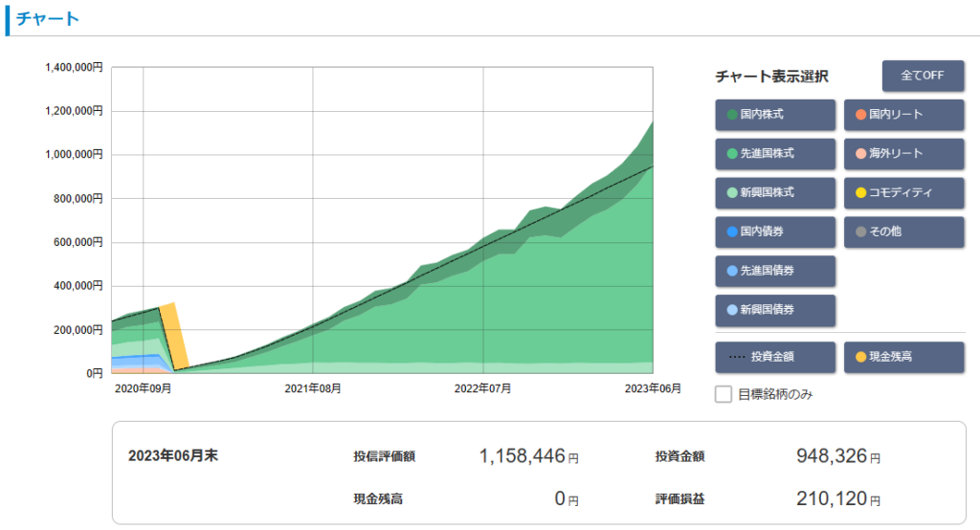980x530 pixels.
Task: Toggle 新興国株式 series display
Action: (775, 192)
